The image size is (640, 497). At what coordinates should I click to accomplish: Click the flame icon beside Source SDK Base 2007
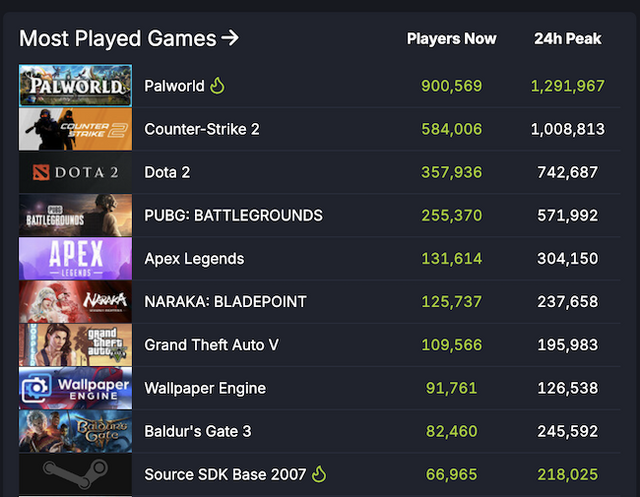coord(319,474)
